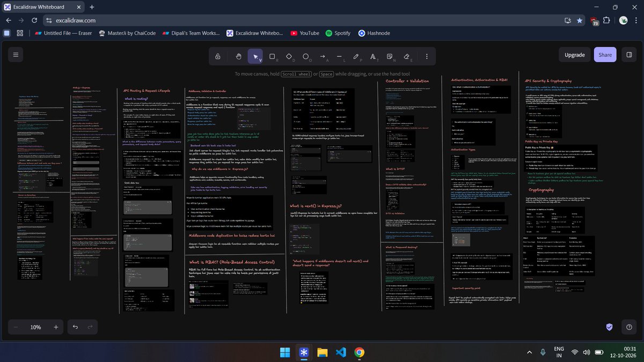Screen dimensions: 644x362
Task: Install the app via address bar icon
Action: click(x=568, y=20)
